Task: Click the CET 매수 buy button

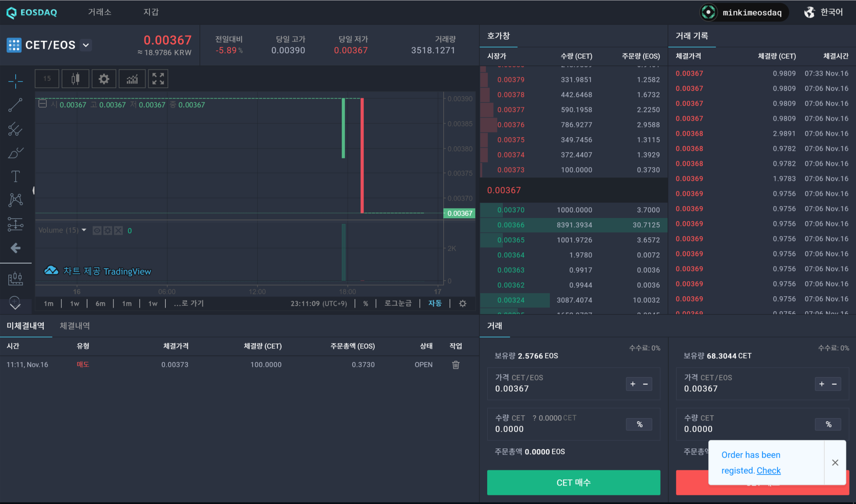Action: [x=574, y=482]
